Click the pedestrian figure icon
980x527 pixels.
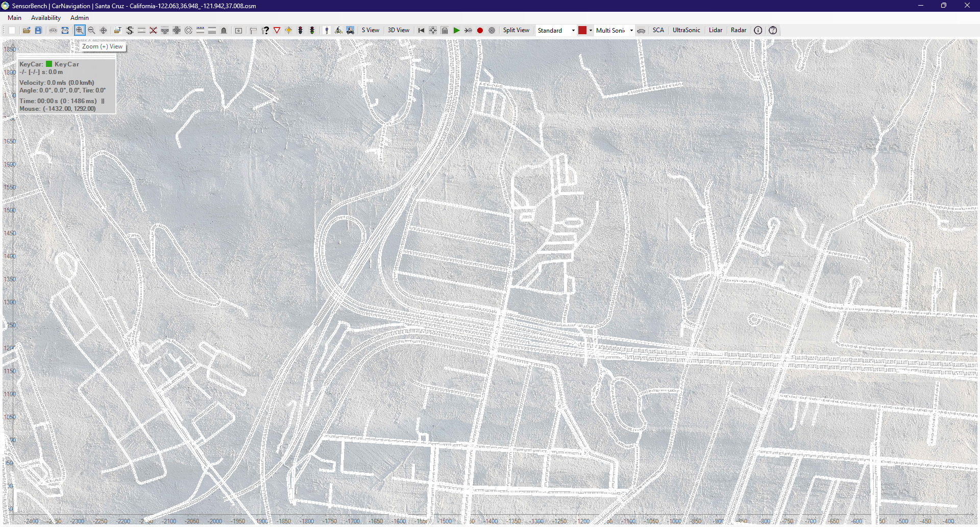click(327, 31)
